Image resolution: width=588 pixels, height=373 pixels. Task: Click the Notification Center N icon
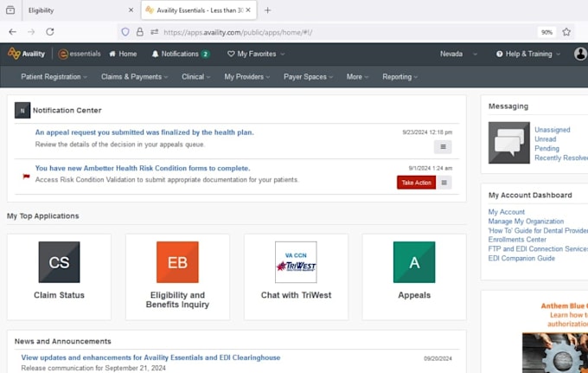click(x=22, y=110)
